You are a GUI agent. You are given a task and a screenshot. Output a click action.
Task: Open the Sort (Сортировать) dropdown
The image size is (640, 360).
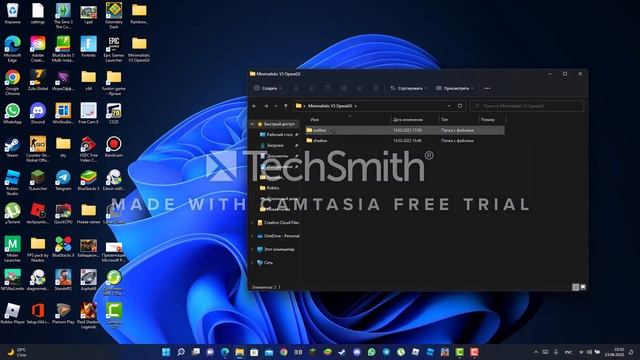coord(408,88)
